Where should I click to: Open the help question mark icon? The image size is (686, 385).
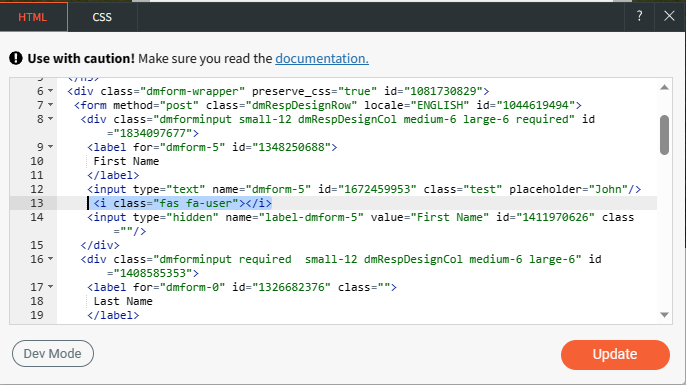tap(639, 17)
